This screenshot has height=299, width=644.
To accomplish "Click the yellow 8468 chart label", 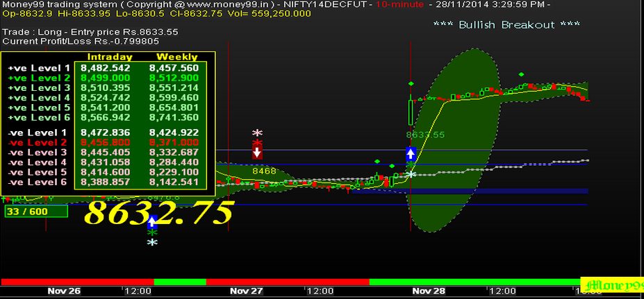I will click(264, 171).
